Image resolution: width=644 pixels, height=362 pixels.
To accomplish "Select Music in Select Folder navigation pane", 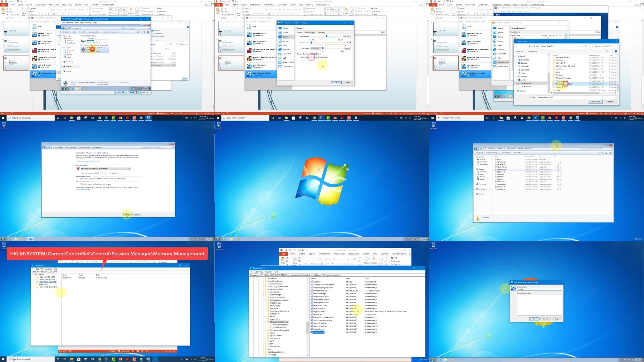I will (523, 73).
